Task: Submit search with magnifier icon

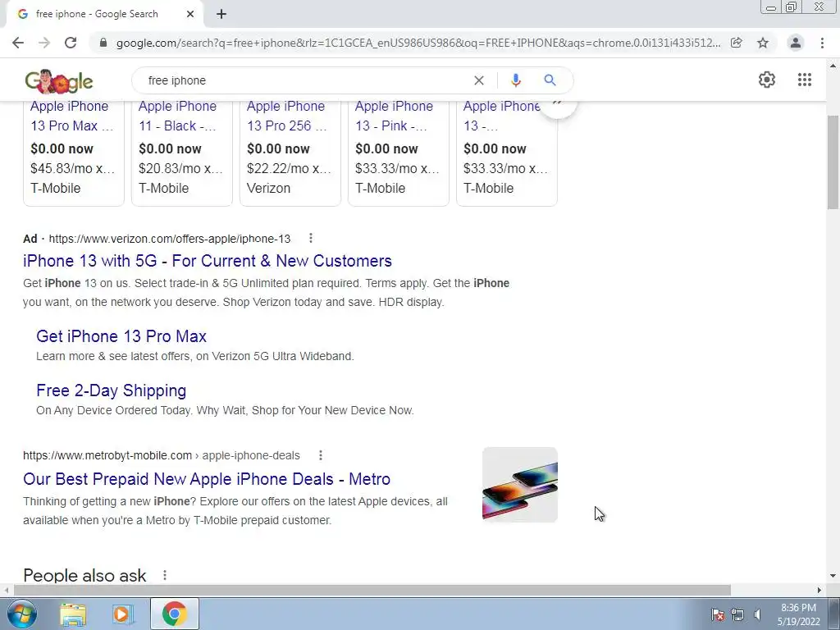Action: [x=550, y=80]
